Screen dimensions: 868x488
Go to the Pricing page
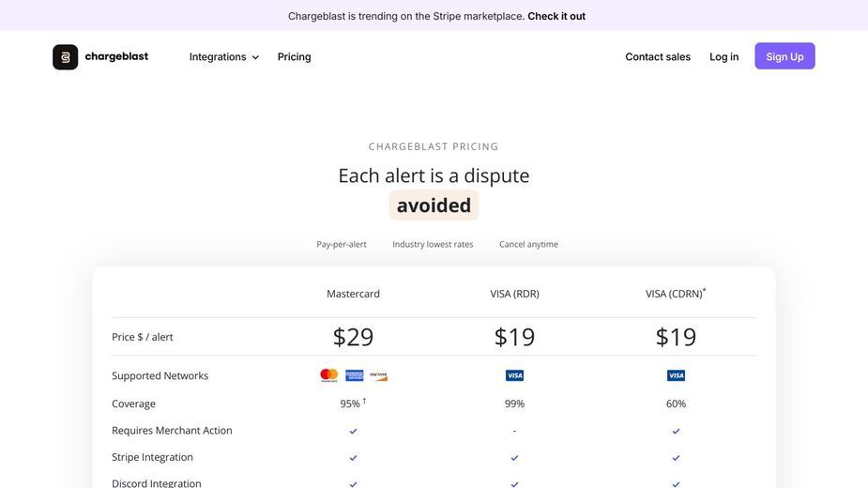click(x=294, y=56)
